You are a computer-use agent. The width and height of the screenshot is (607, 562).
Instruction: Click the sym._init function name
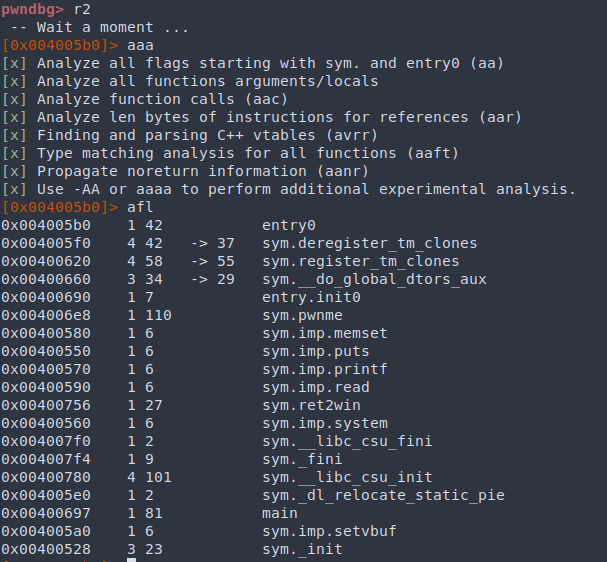(299, 549)
